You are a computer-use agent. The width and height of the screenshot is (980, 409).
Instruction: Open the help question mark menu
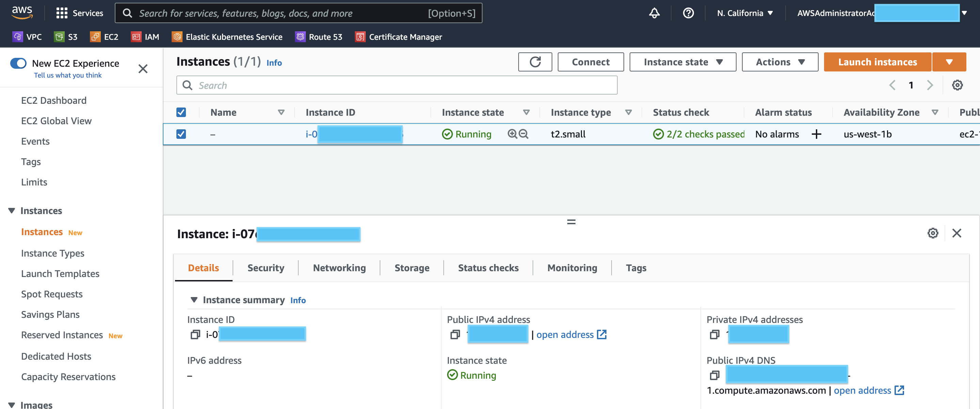[x=688, y=13]
